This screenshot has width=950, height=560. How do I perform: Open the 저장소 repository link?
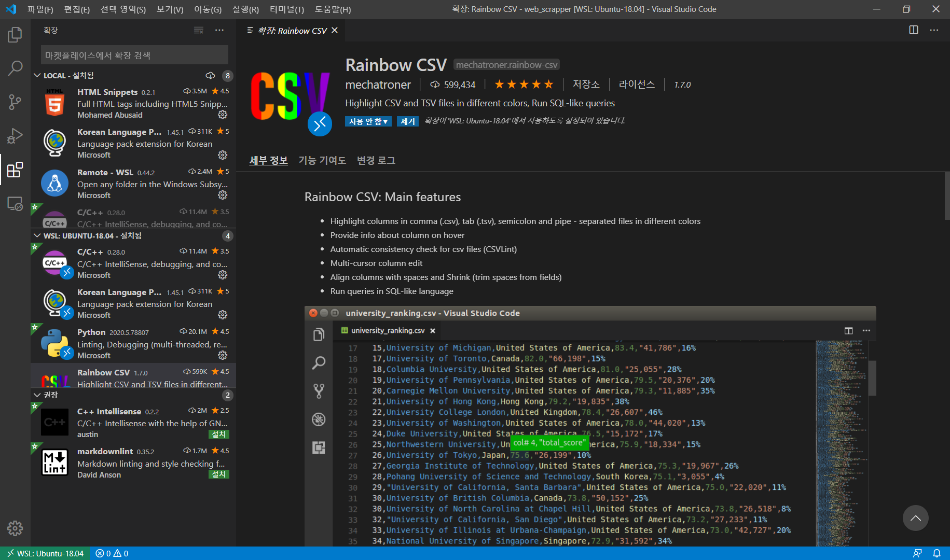point(586,84)
